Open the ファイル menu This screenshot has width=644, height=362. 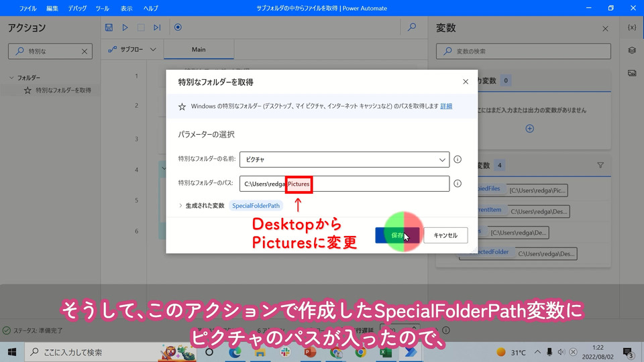coord(28,8)
